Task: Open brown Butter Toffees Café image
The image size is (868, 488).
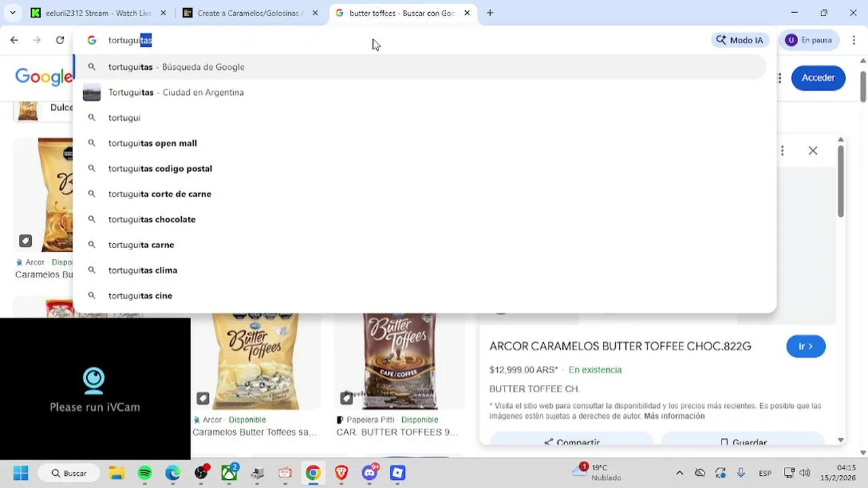Action: (x=399, y=361)
